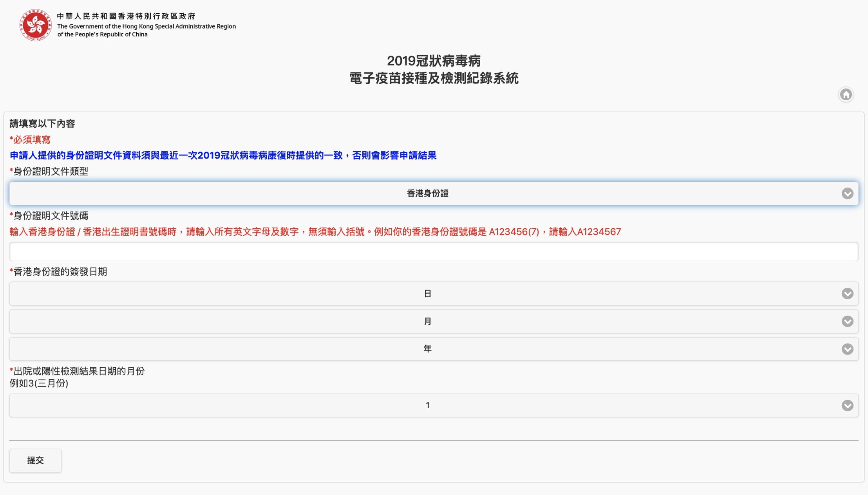Click chevron icon on discharge month selector
Screen dimensions: 868x495
[847, 405]
